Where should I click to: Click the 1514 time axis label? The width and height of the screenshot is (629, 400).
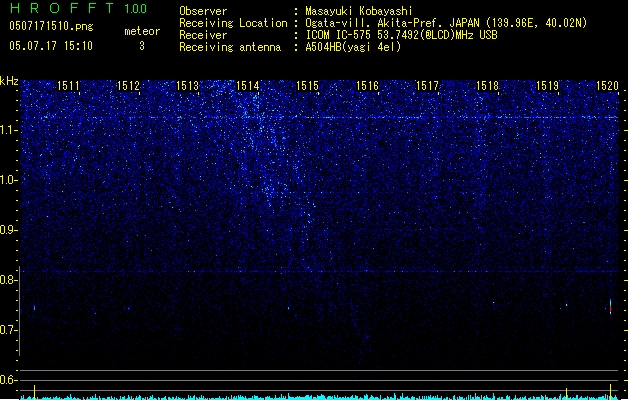(x=248, y=86)
